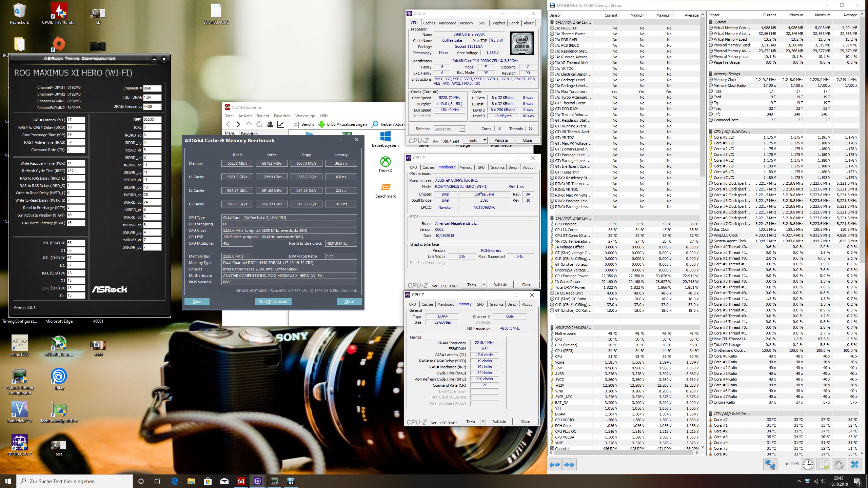The image size is (868, 488).
Task: Expand the Socket #1 selection combo box
Action: click(462, 129)
